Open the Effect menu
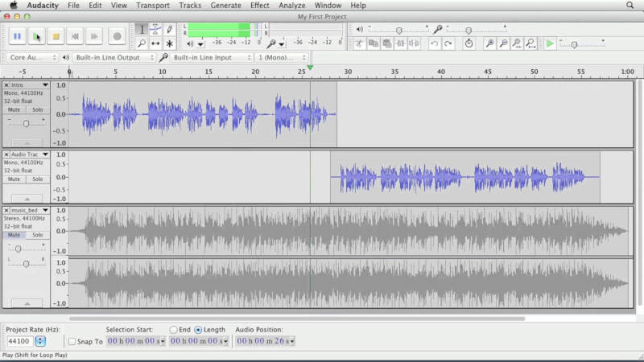Image resolution: width=644 pixels, height=362 pixels. (260, 6)
